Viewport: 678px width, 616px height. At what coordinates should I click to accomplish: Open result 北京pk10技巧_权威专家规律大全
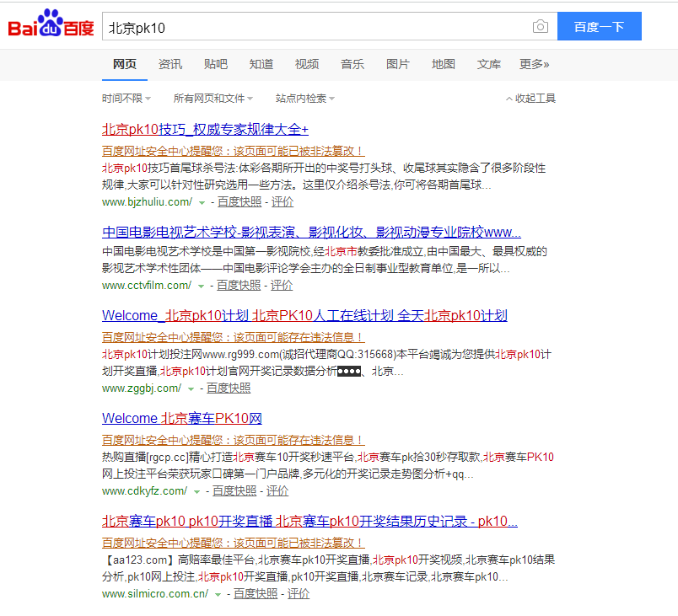[205, 129]
